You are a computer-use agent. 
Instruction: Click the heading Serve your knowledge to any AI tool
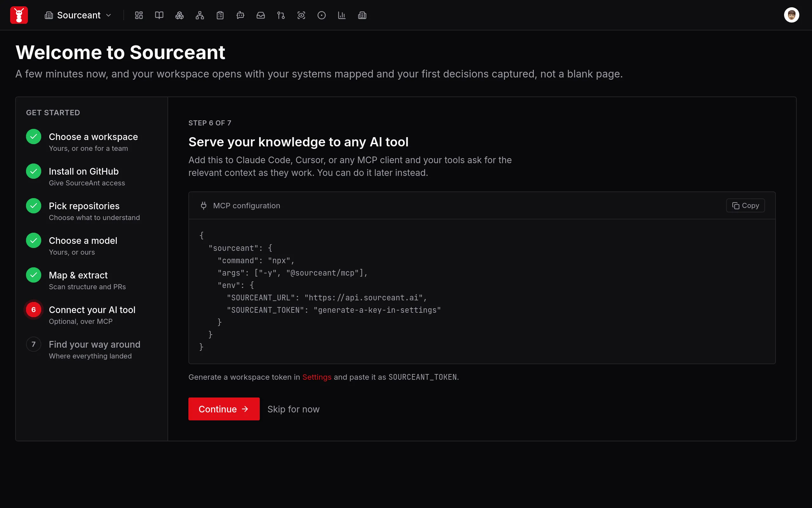pos(298,142)
